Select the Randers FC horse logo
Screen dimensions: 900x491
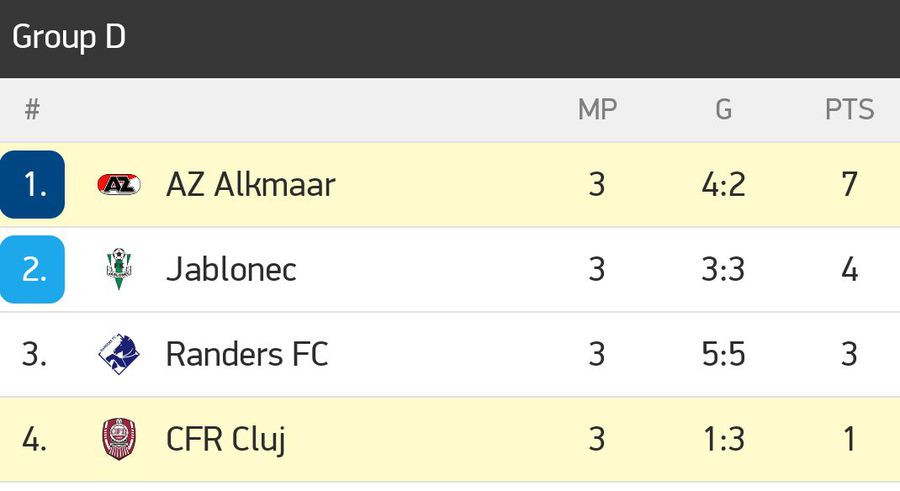119,354
